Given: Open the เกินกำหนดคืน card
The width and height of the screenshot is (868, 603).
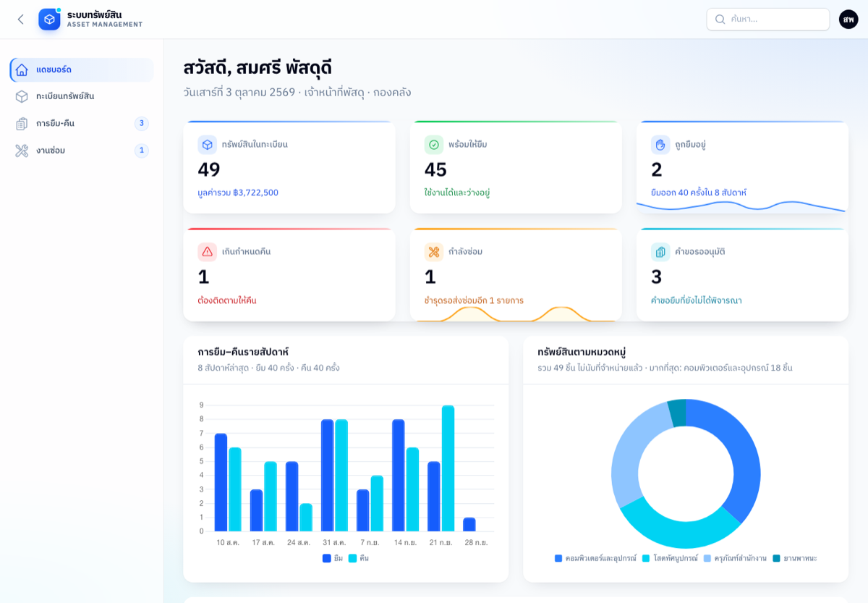Looking at the screenshot, I should click(x=289, y=274).
